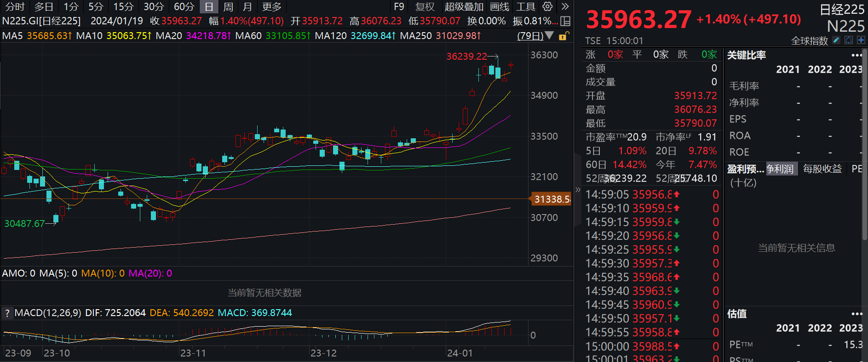Click MA10 35063.75 indicator value
The height and width of the screenshot is (362, 868).
(114, 35)
